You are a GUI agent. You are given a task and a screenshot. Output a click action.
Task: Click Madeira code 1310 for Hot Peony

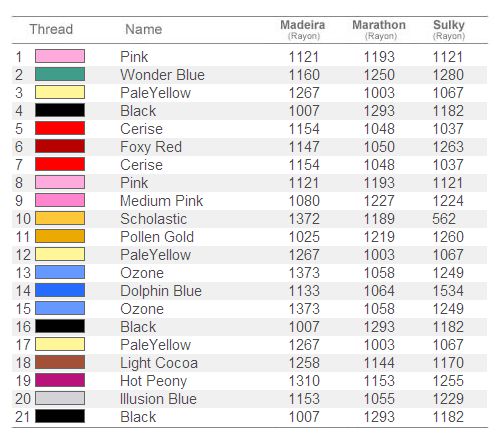tap(304, 381)
